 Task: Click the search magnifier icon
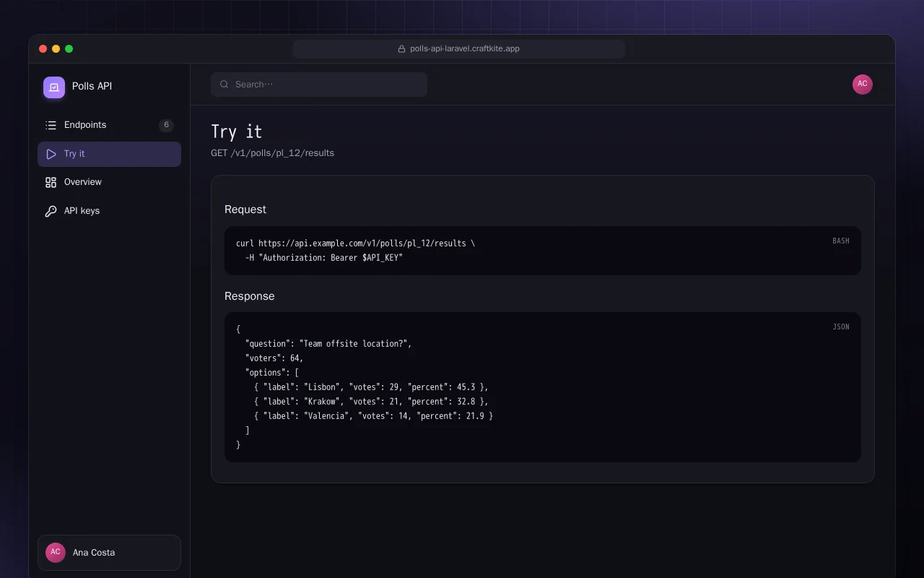pos(225,85)
